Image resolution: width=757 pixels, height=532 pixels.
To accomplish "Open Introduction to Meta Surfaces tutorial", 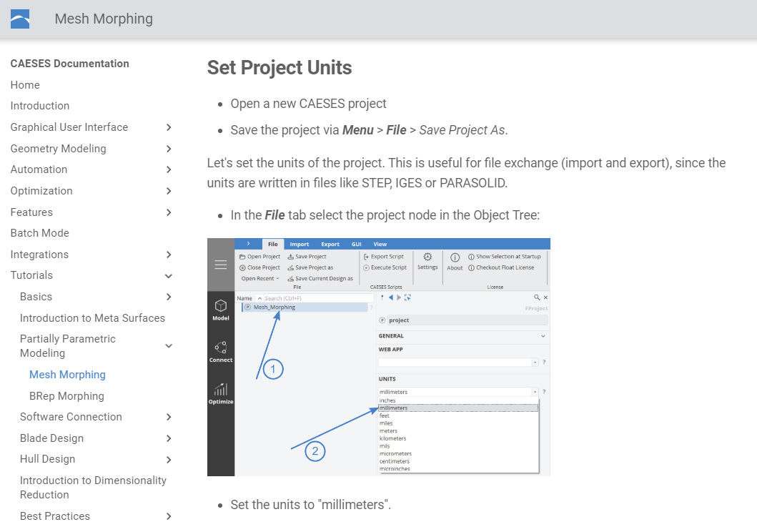I will point(92,318).
